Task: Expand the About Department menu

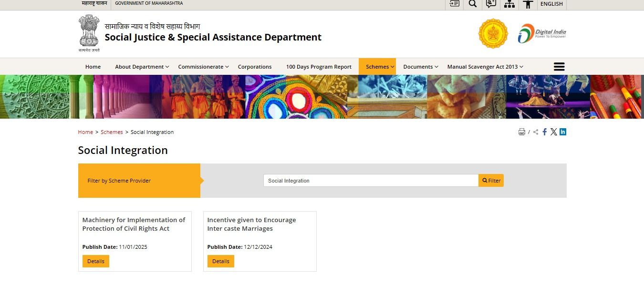Action: pos(142,67)
